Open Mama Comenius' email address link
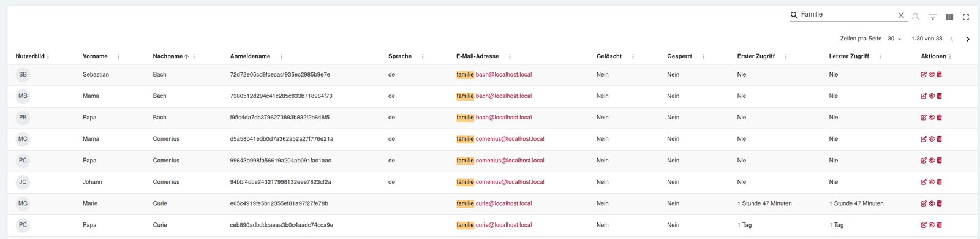This screenshot has width=980, height=239. pos(500,139)
